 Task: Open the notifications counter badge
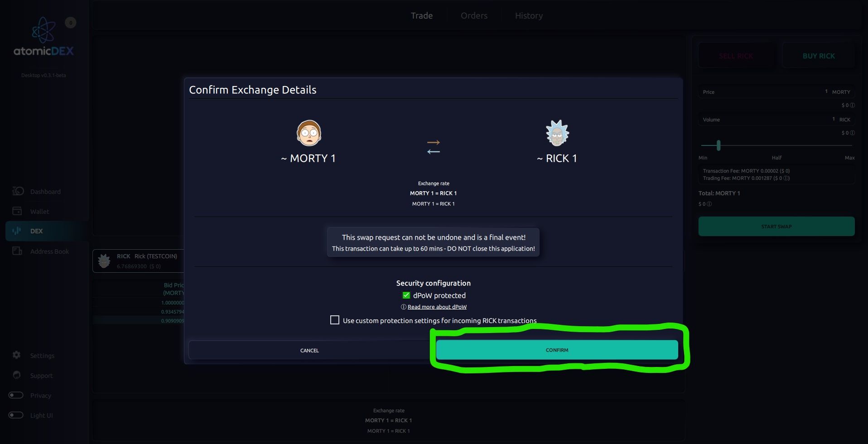pos(70,23)
